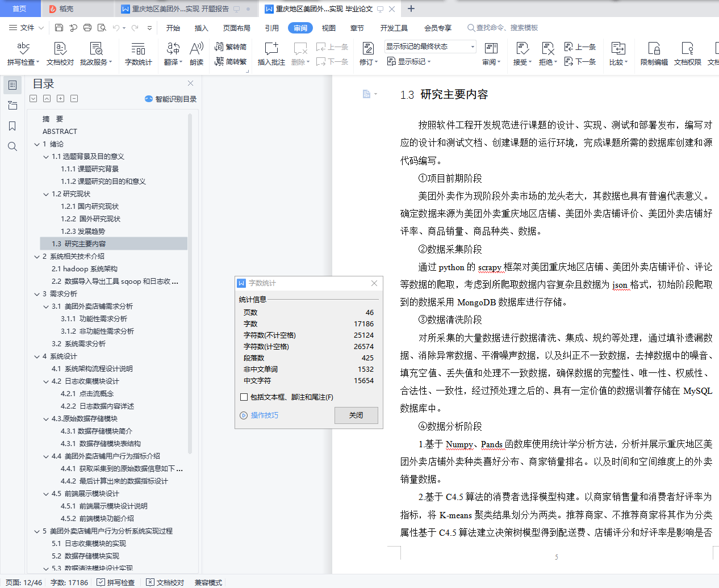The width and height of the screenshot is (719, 588).
Task: Open the outline panel icon in left sidebar
Action: [12, 85]
